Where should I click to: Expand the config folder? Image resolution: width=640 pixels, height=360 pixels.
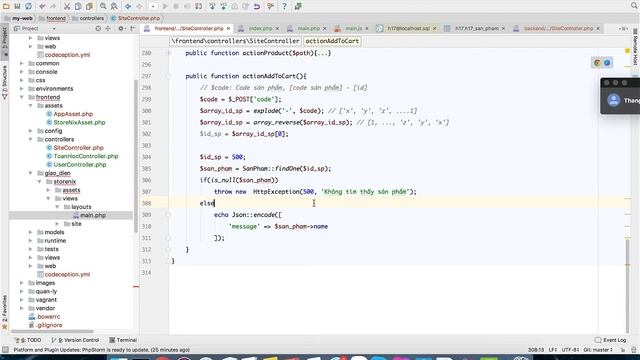(x=31, y=131)
